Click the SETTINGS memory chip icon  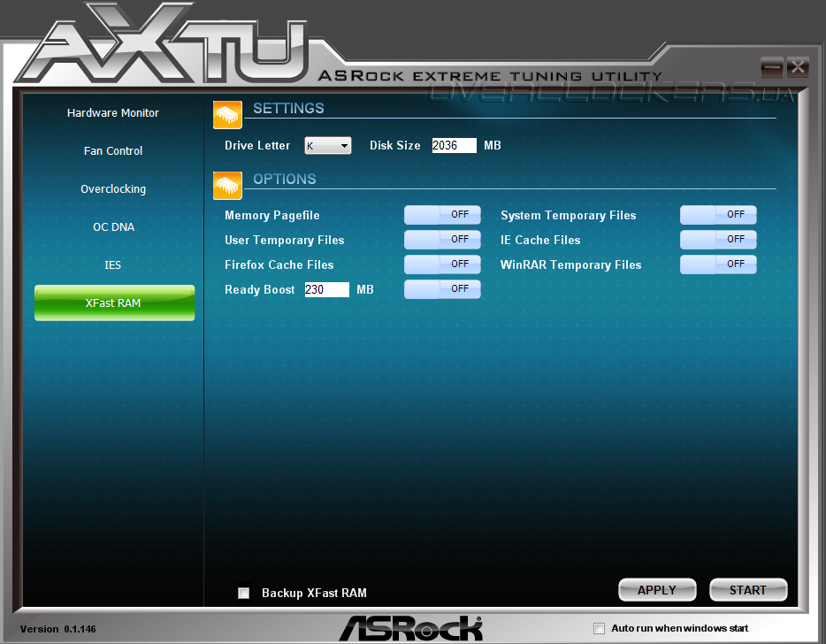(227, 115)
